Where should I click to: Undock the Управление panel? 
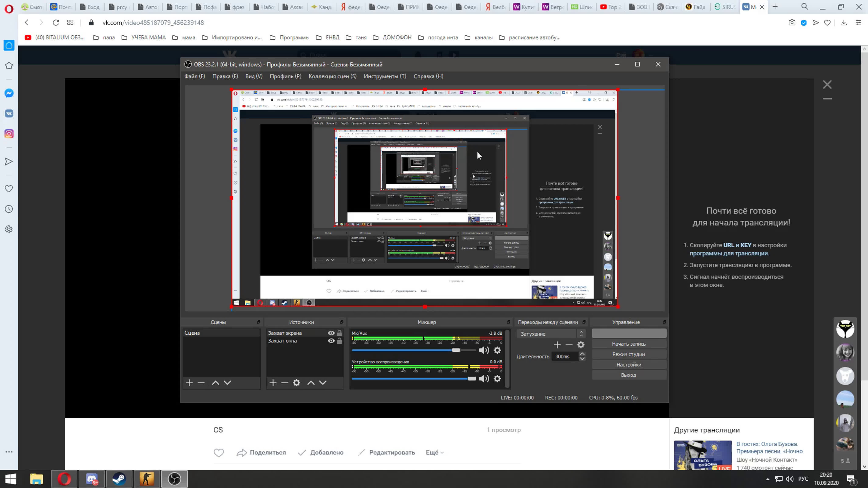coord(664,322)
